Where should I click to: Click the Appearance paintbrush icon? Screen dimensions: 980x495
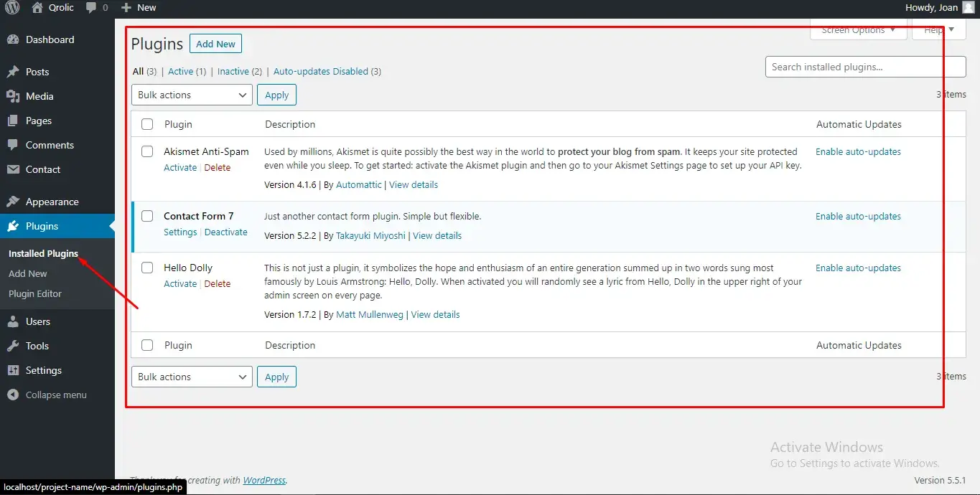pyautogui.click(x=13, y=202)
